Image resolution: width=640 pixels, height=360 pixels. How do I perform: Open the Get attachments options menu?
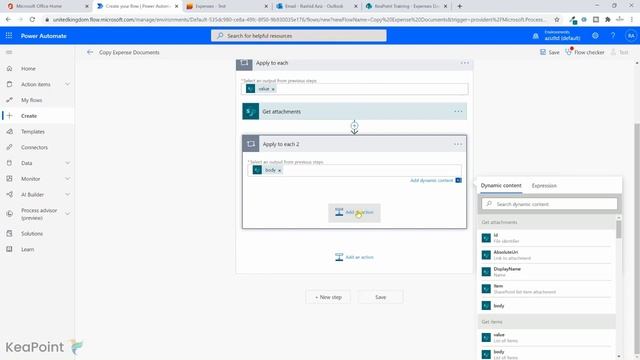click(x=458, y=111)
